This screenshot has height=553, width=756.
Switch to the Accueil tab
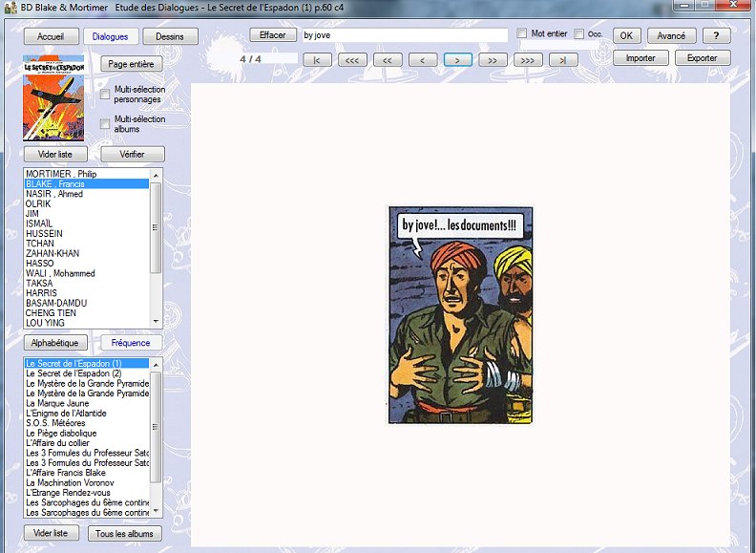coord(51,36)
